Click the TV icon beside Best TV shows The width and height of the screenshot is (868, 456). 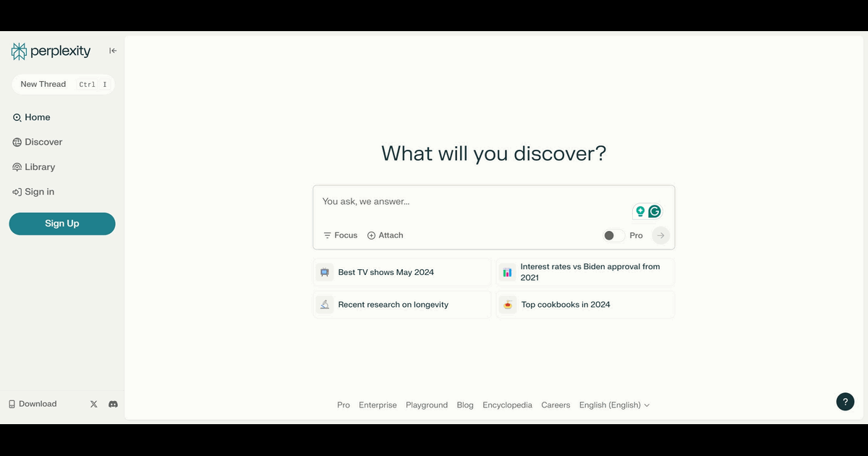[325, 272]
